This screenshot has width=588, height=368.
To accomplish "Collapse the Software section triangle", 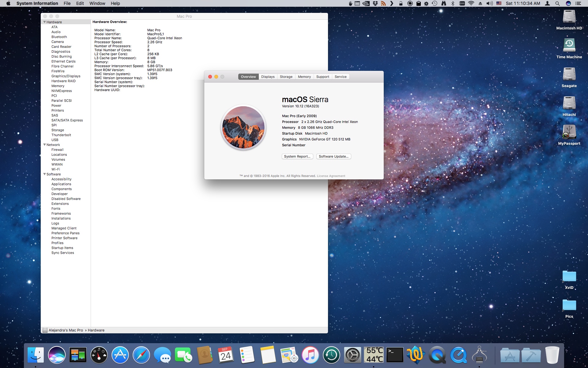I will coord(44,174).
